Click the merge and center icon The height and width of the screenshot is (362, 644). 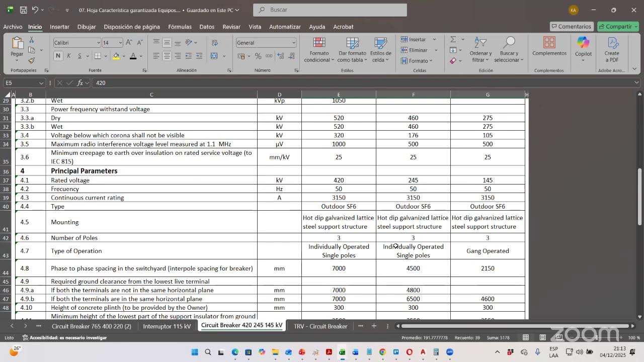tap(214, 56)
